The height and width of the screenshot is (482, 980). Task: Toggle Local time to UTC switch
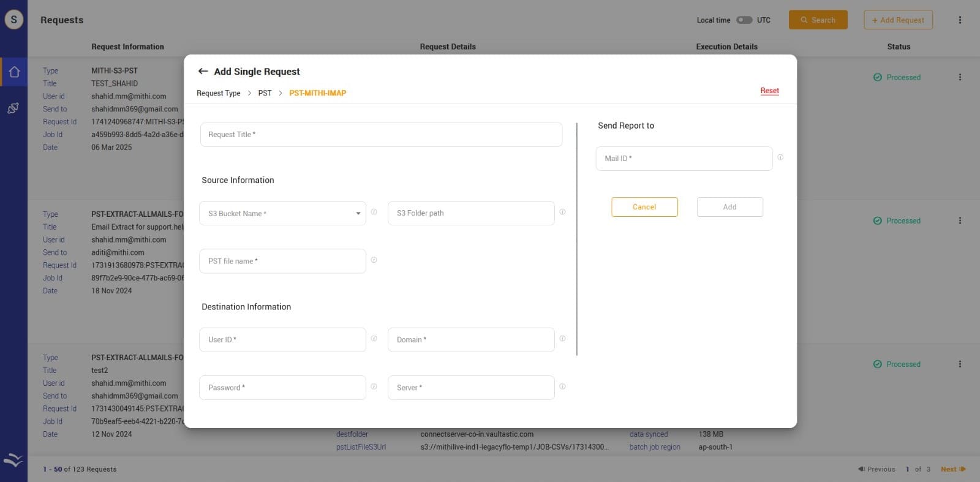(x=744, y=20)
